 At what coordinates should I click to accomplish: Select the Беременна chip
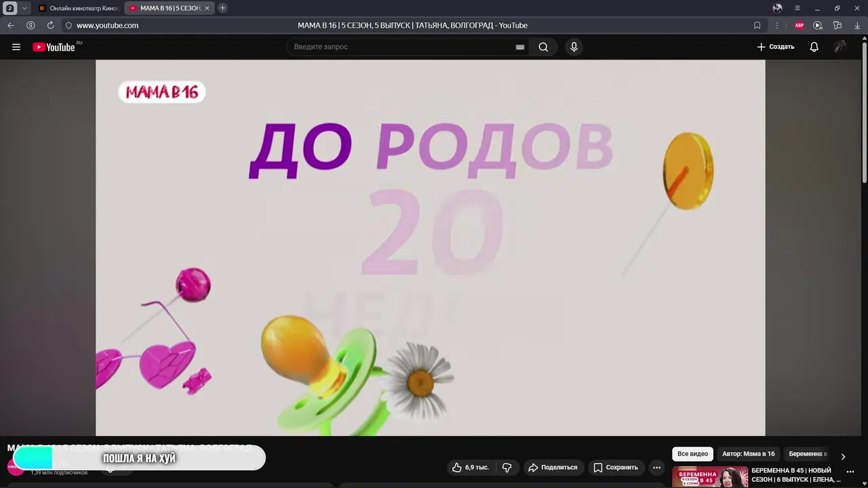click(808, 454)
